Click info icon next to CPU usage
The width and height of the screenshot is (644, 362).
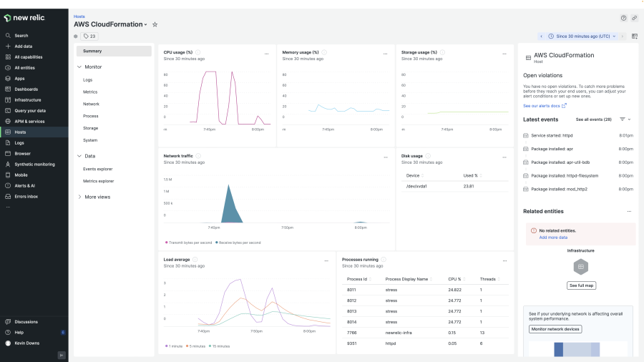(x=198, y=52)
